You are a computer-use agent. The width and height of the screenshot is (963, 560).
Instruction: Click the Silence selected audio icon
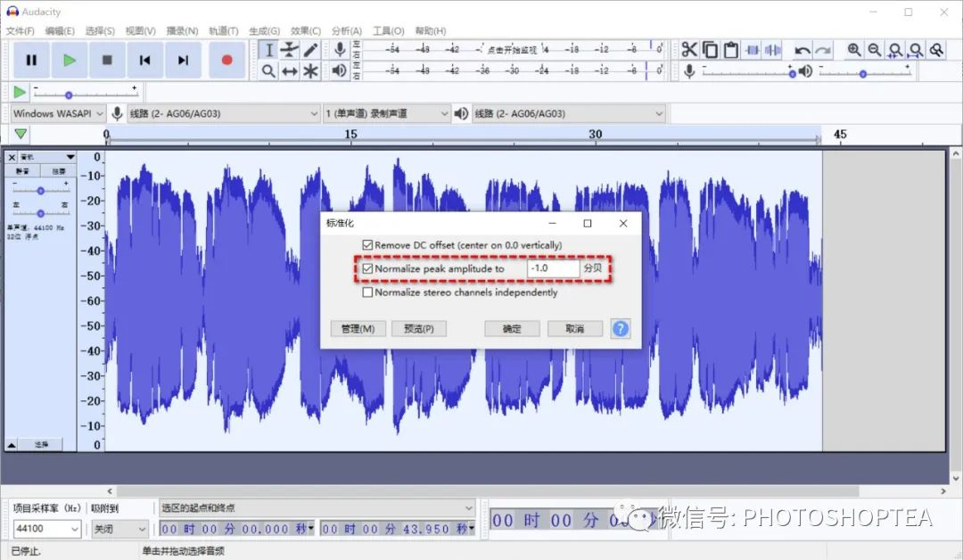click(x=772, y=50)
